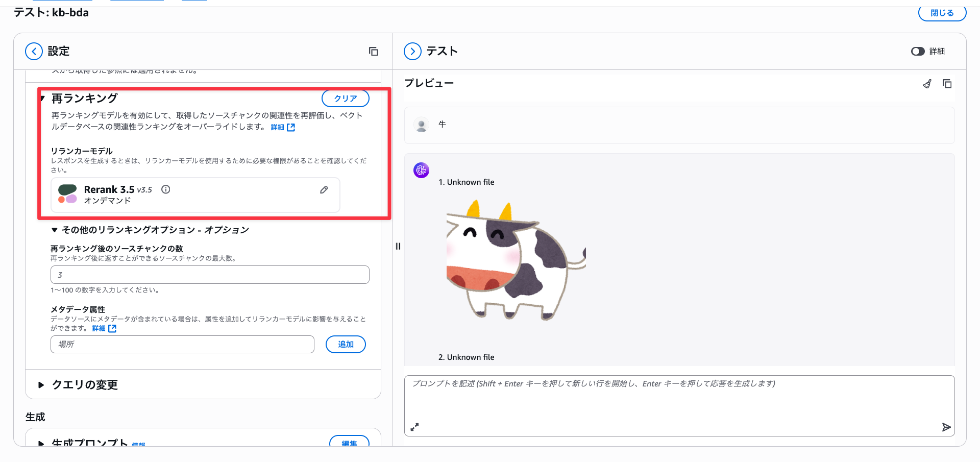The image size is (980, 462).
Task: Click the 牛 query message text
Action: click(x=443, y=124)
